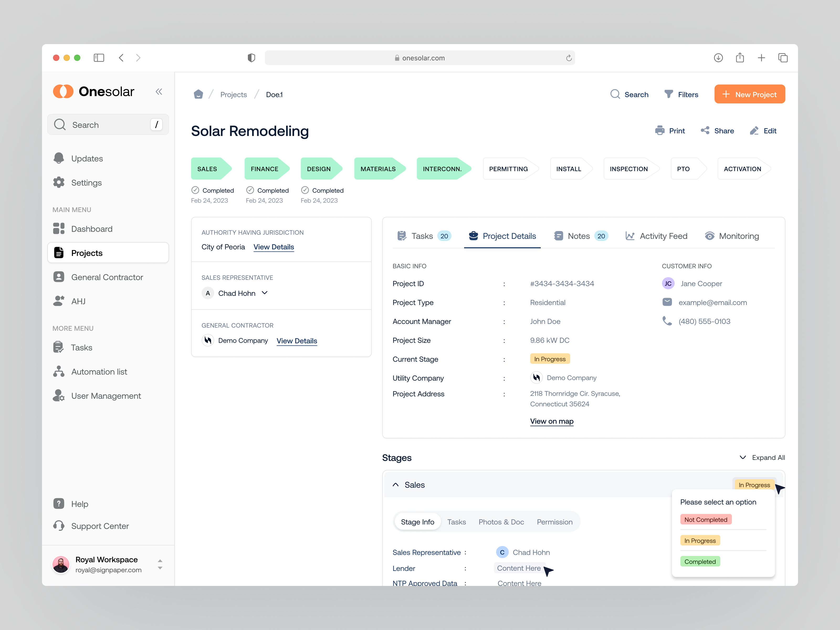Select the Automation list icon in sidebar
Viewport: 840px width, 630px height.
[x=59, y=371]
